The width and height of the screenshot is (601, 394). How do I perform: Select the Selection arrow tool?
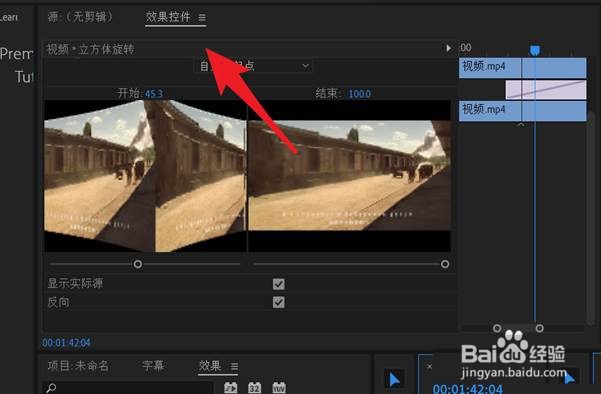coord(394,379)
